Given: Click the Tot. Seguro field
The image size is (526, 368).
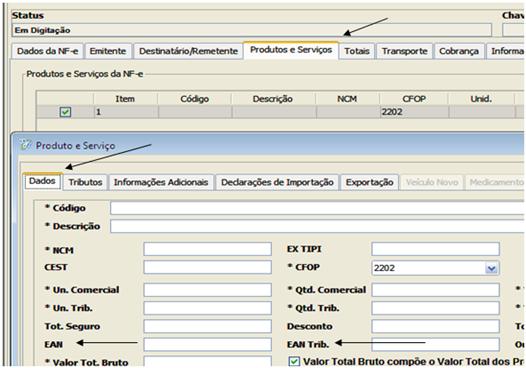Looking at the screenshot, I should click(x=207, y=326).
